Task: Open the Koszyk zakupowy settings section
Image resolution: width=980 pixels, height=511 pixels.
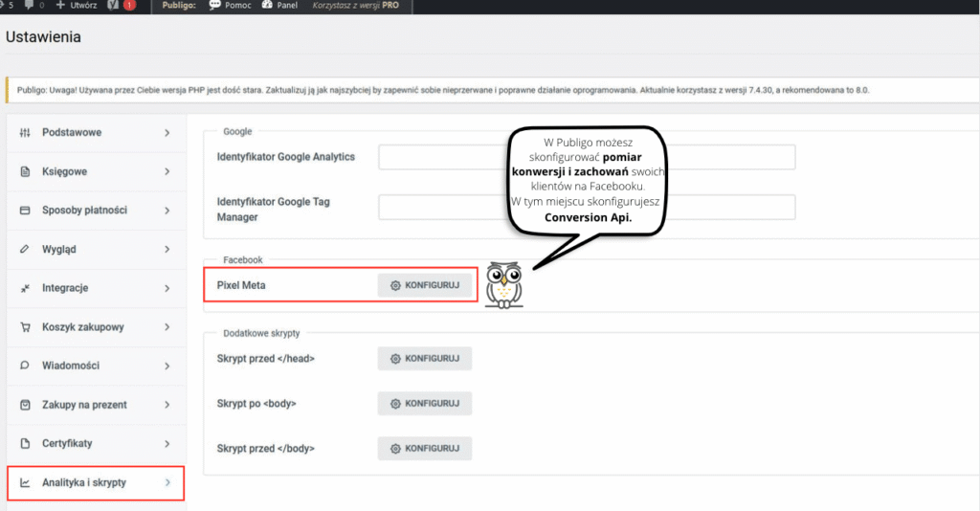Action: 97,326
